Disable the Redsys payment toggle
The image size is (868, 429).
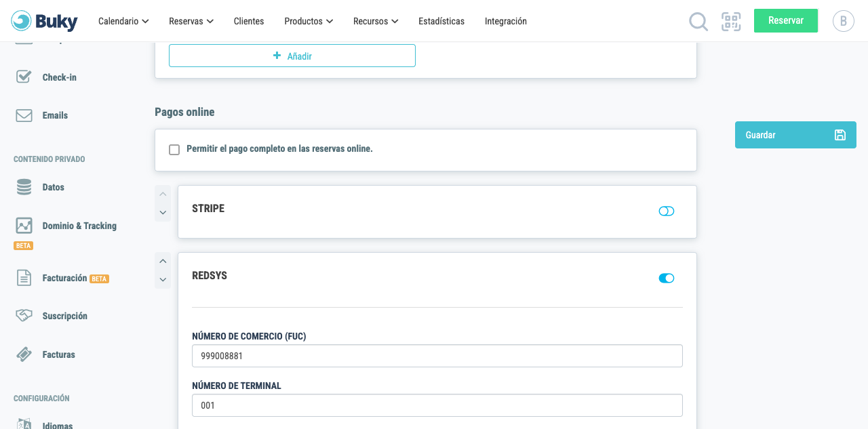pos(667,278)
